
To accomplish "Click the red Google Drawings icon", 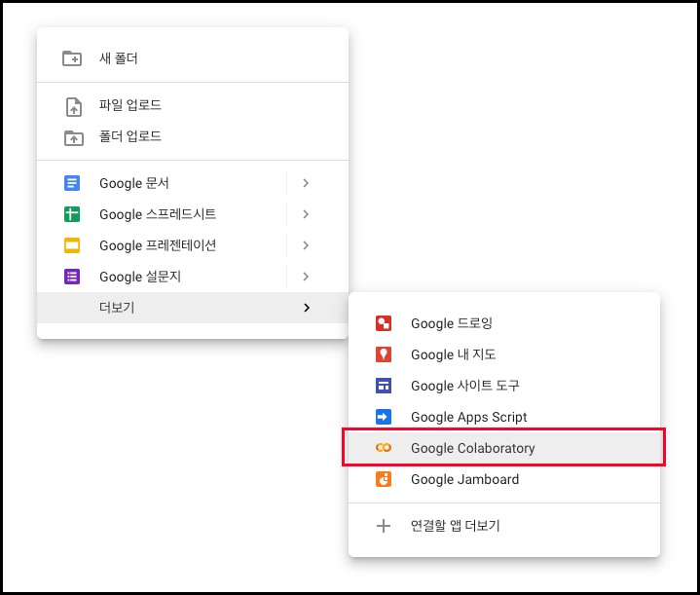I will [x=384, y=323].
